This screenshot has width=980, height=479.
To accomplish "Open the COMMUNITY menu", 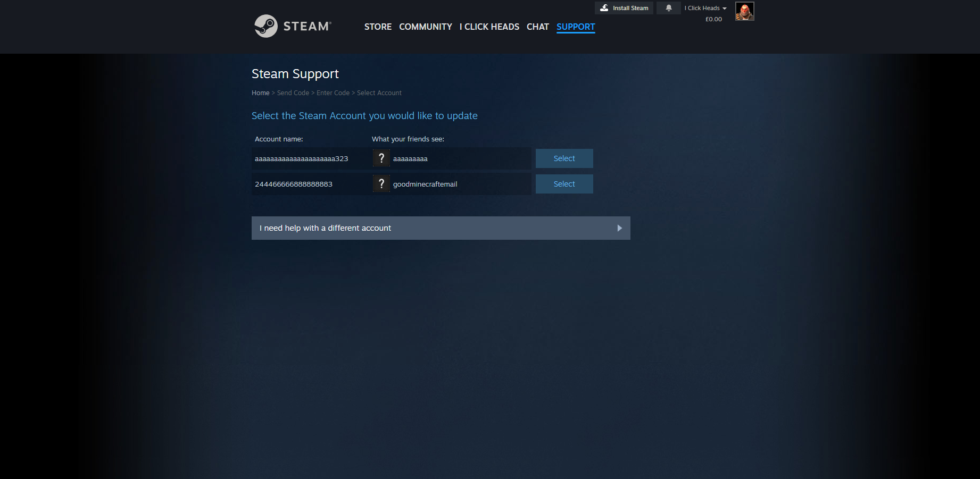I will pos(426,27).
